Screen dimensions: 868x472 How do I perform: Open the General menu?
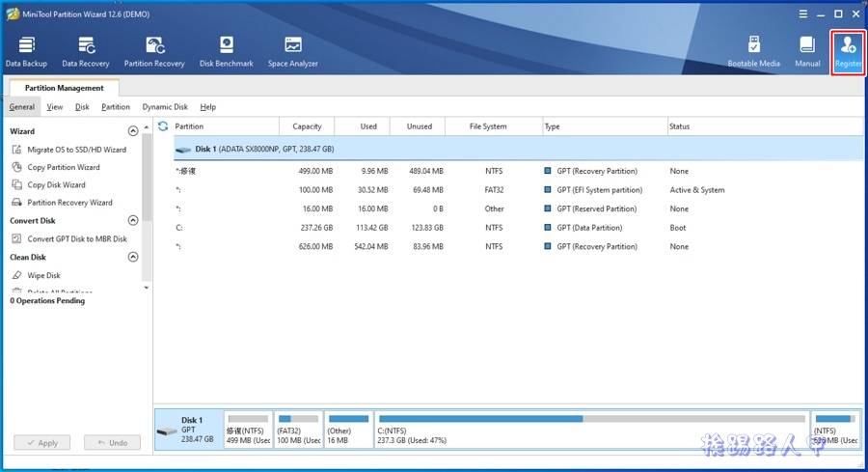point(21,107)
